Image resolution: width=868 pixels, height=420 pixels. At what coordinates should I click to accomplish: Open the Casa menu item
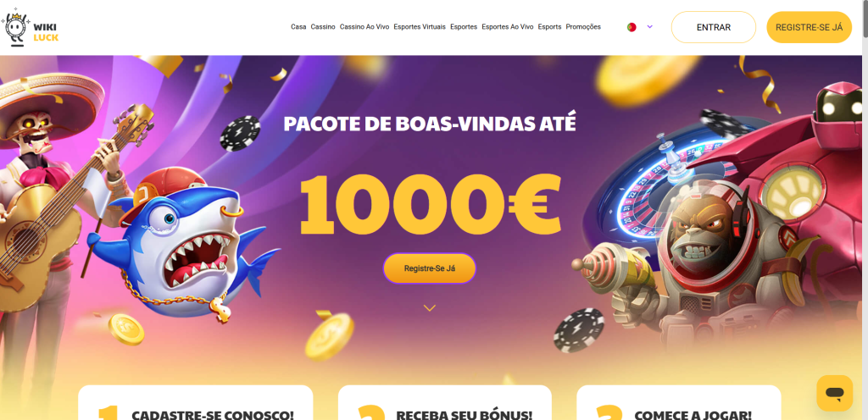tap(298, 26)
